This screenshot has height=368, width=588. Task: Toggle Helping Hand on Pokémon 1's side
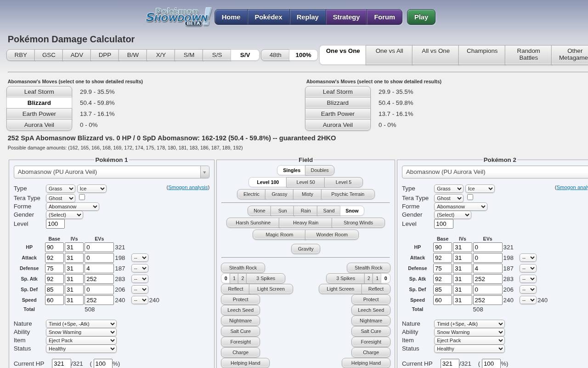click(245, 363)
